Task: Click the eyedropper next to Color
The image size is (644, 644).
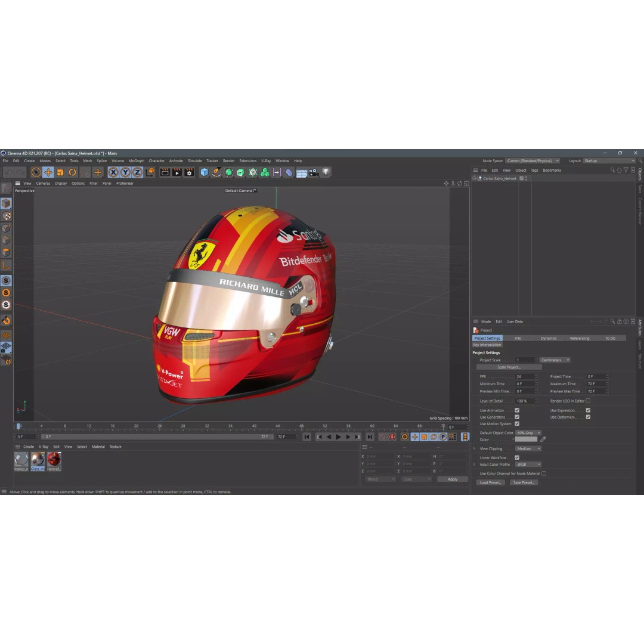Action: (x=543, y=439)
